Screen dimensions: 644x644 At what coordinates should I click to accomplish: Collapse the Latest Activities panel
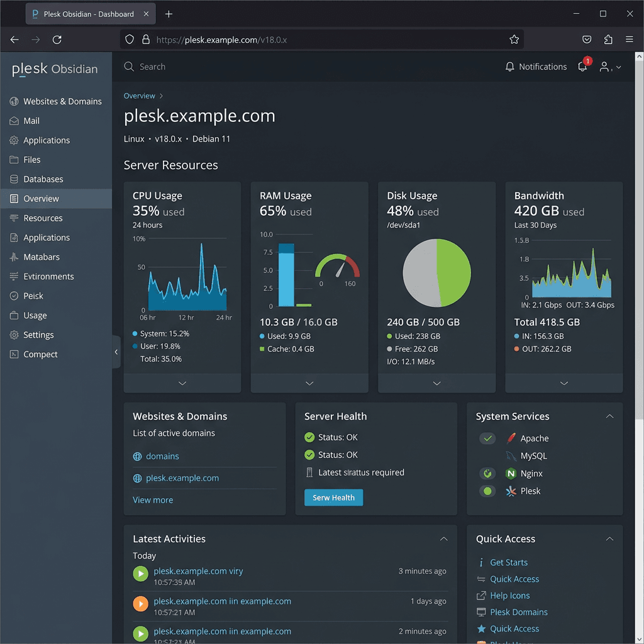tap(444, 539)
